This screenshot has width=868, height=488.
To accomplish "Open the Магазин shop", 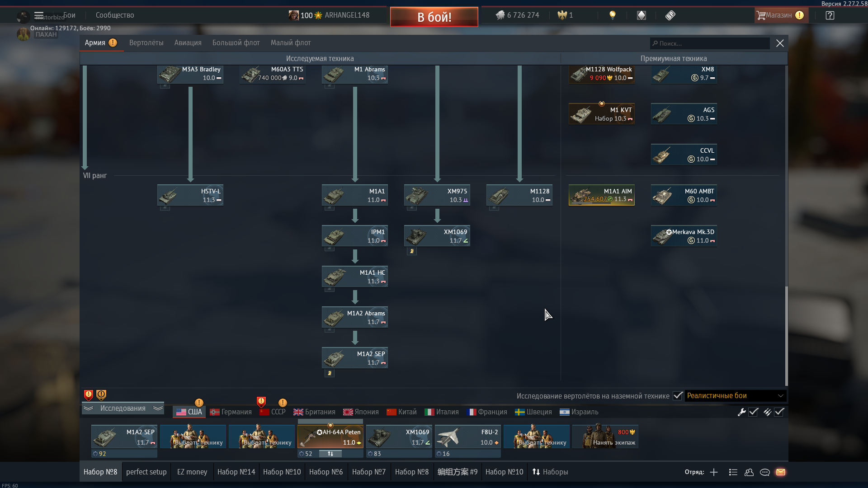I will pyautogui.click(x=781, y=15).
